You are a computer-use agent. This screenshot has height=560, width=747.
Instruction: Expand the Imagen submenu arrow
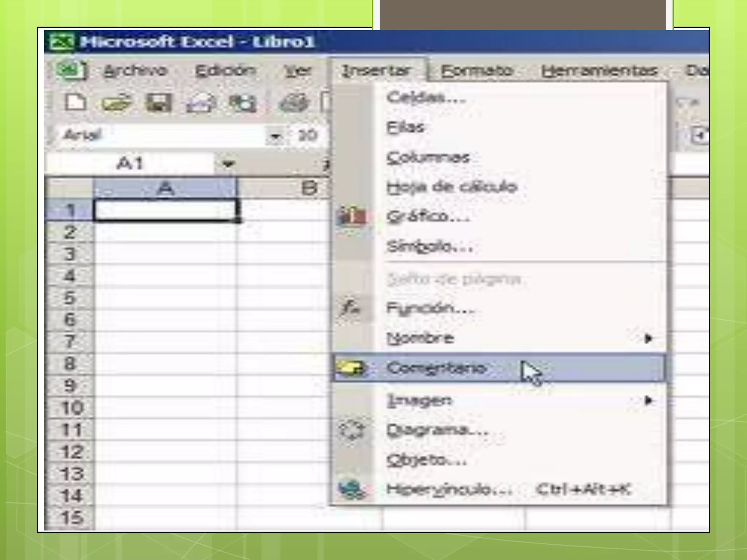pos(648,401)
